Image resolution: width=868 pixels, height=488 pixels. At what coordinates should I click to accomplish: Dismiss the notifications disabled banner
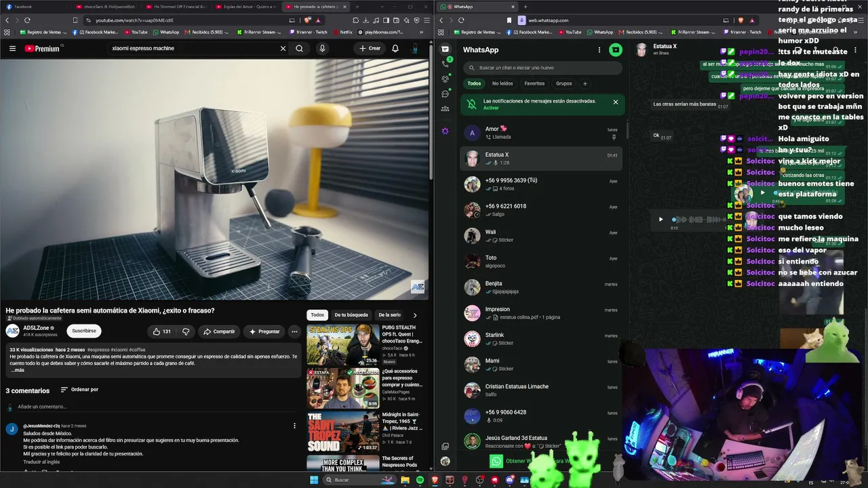[616, 102]
